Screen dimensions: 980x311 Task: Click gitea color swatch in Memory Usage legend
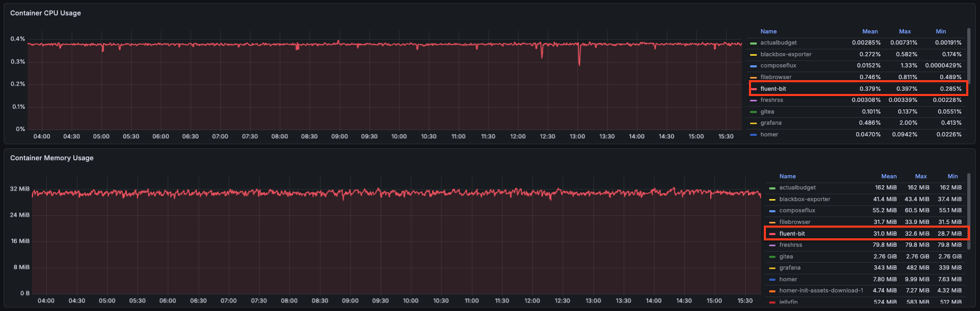click(772, 257)
